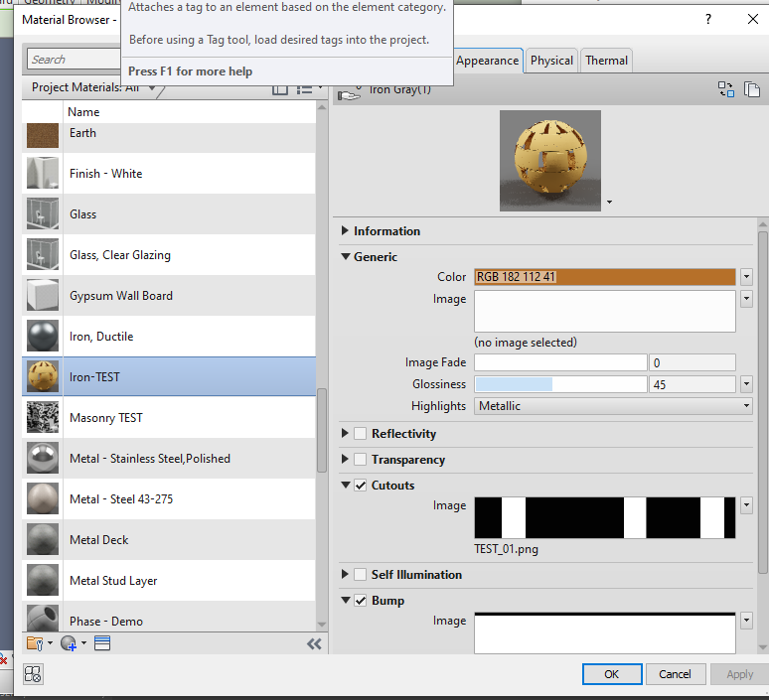Click the create new material icon
Image resolution: width=769 pixels, height=700 pixels.
tap(69, 643)
